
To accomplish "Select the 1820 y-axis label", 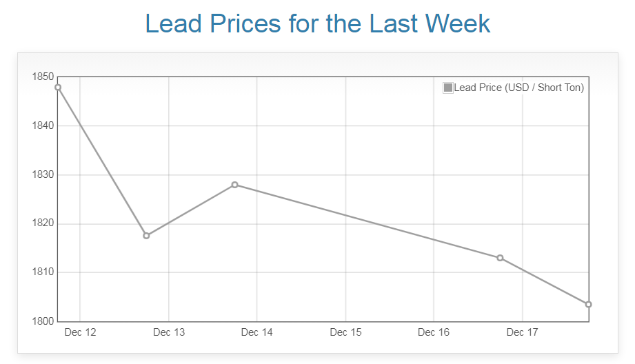I will click(43, 224).
